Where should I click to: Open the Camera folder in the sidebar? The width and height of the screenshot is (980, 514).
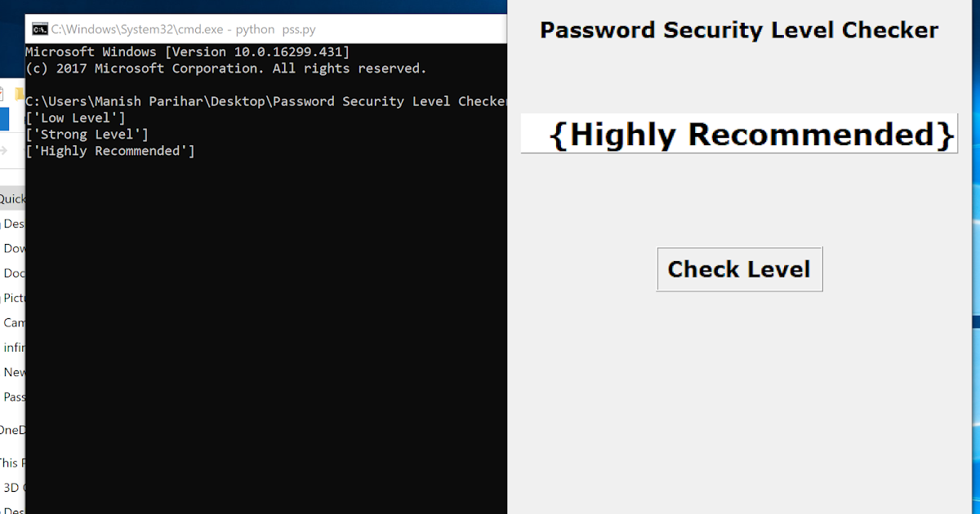8,322
